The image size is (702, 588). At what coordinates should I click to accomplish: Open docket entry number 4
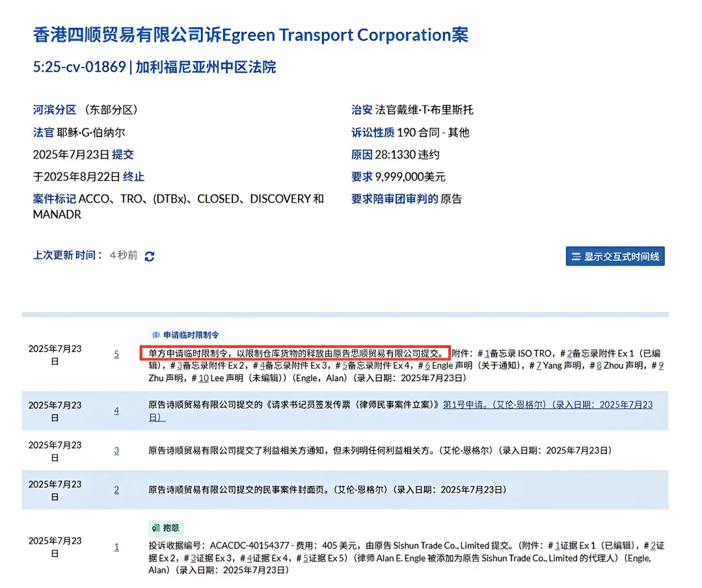pyautogui.click(x=116, y=411)
